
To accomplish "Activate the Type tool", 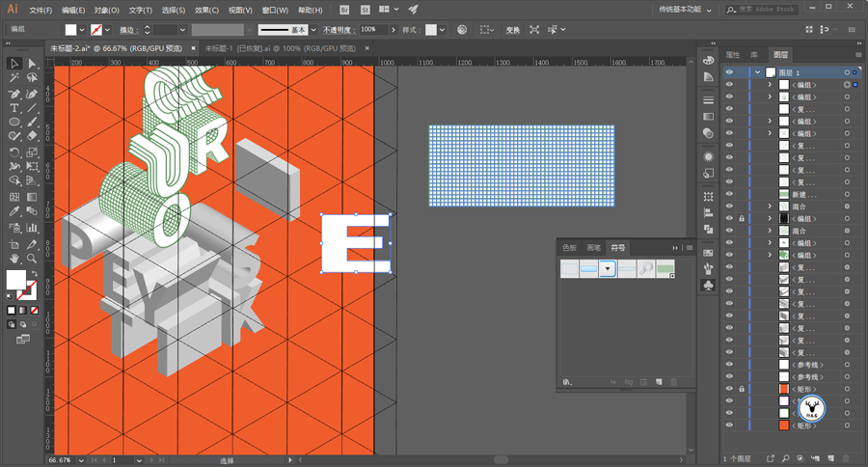I will [x=14, y=108].
